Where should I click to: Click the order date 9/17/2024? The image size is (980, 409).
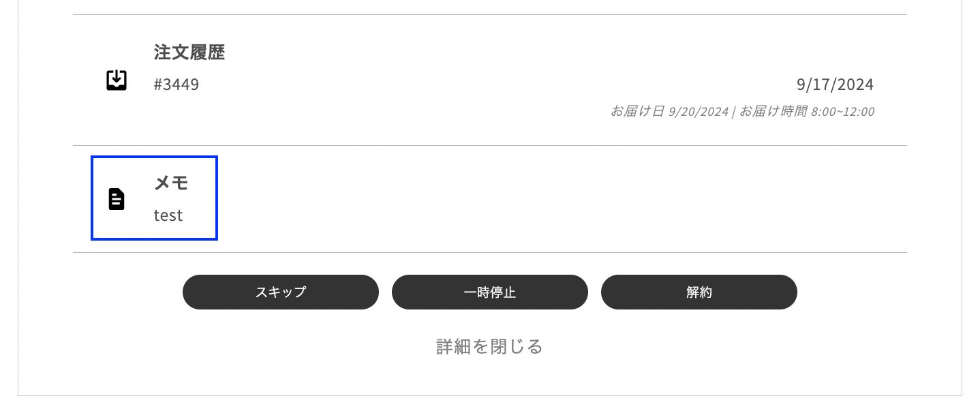click(x=835, y=85)
